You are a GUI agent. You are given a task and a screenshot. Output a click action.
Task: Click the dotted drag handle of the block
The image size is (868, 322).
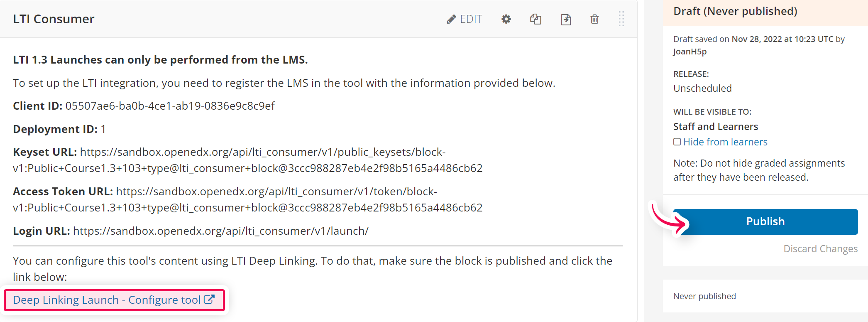coord(621,19)
